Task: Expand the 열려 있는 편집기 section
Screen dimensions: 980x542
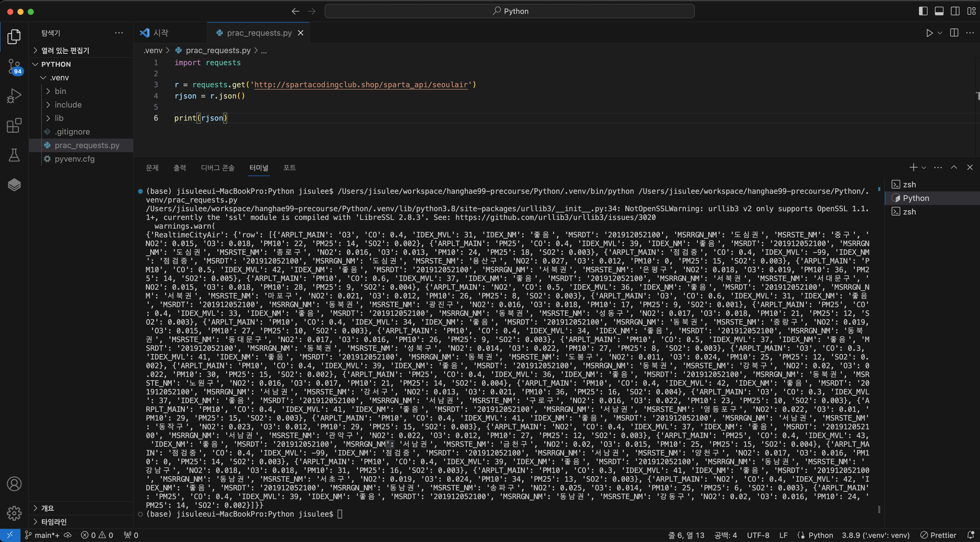Action: (81, 50)
